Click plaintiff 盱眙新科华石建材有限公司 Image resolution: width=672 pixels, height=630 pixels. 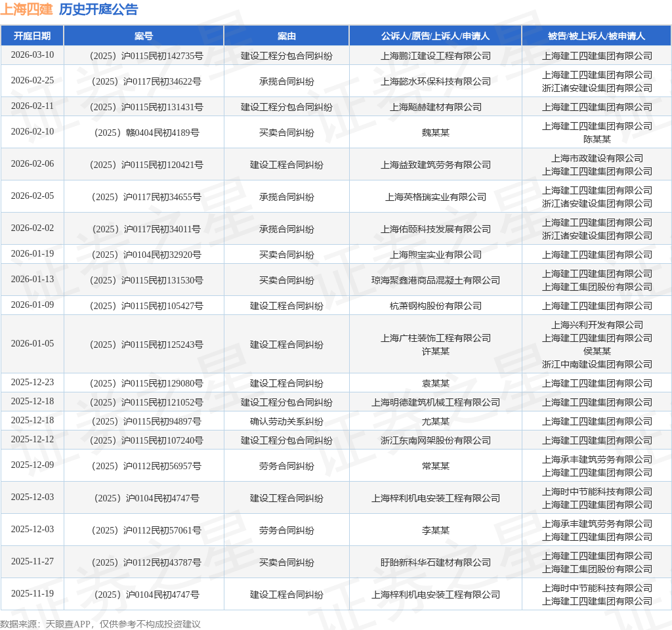point(436,562)
